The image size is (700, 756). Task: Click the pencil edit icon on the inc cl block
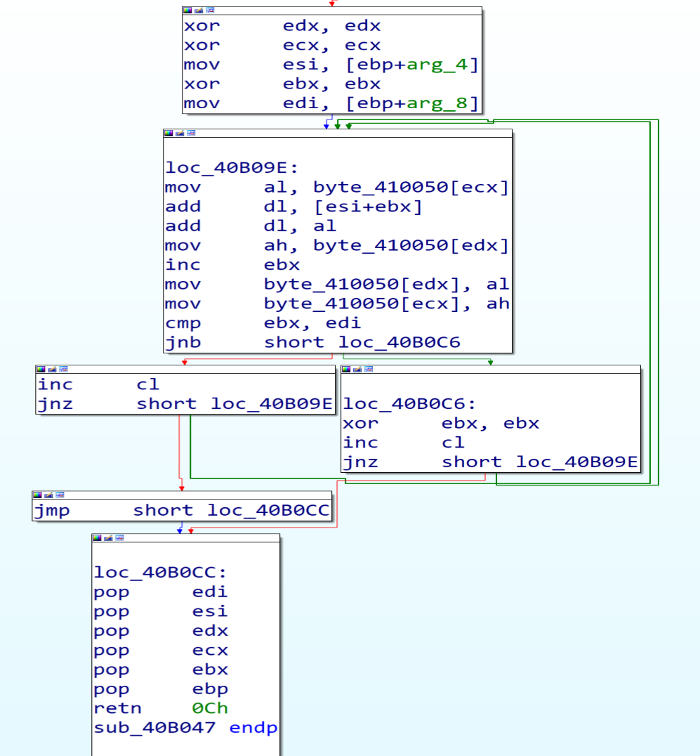click(51, 368)
